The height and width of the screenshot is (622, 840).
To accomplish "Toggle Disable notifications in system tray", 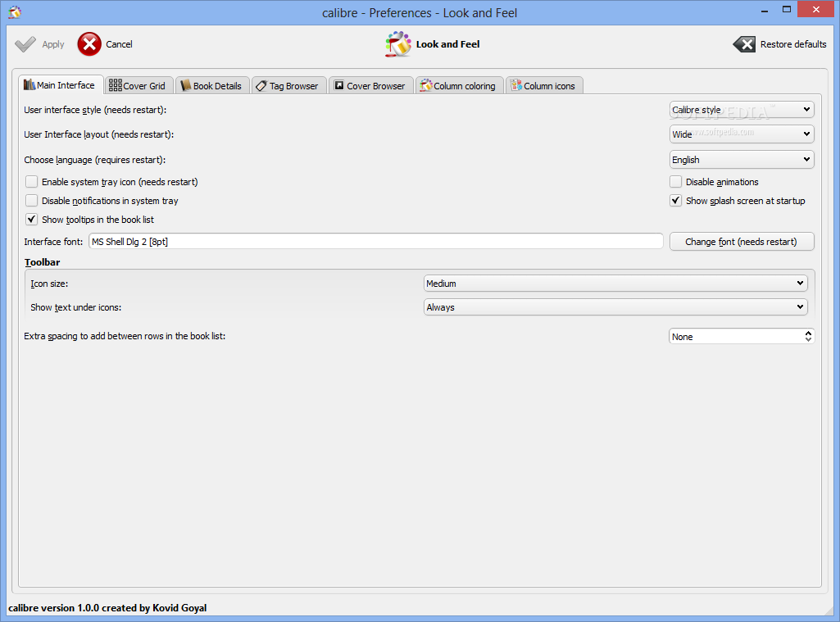I will pyautogui.click(x=32, y=201).
